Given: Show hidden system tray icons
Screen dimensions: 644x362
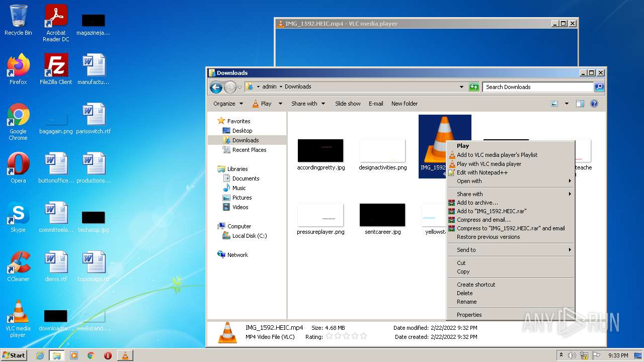Looking at the screenshot, I should click(x=561, y=355).
